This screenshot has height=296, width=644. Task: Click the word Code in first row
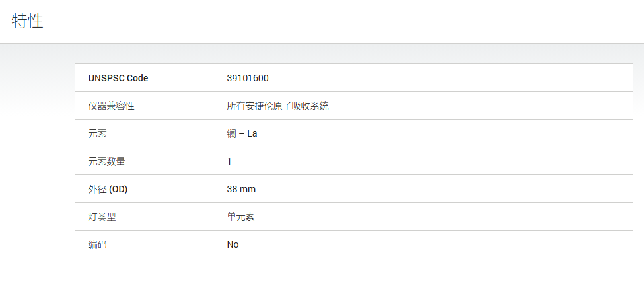(x=137, y=78)
